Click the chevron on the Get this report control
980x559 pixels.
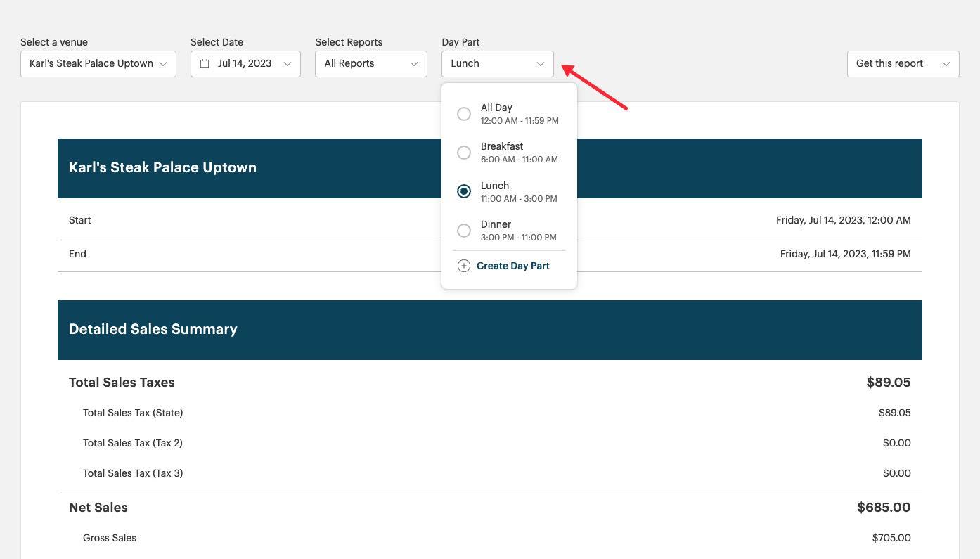[947, 63]
